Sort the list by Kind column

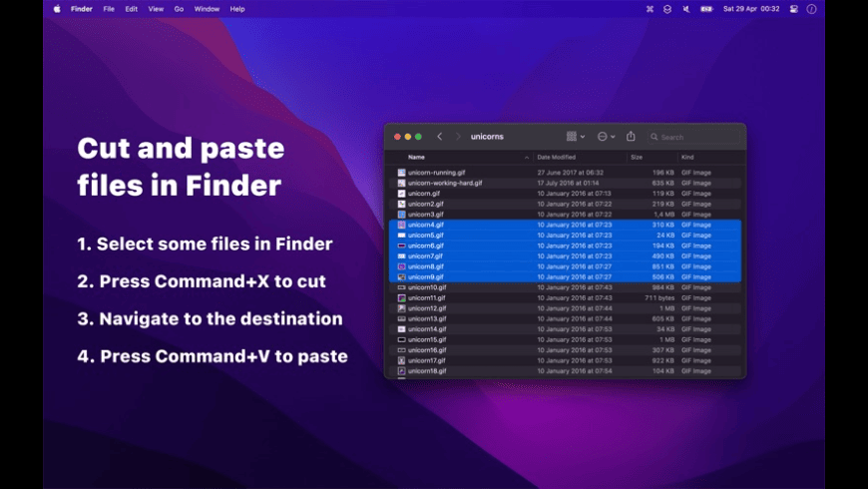tap(687, 158)
